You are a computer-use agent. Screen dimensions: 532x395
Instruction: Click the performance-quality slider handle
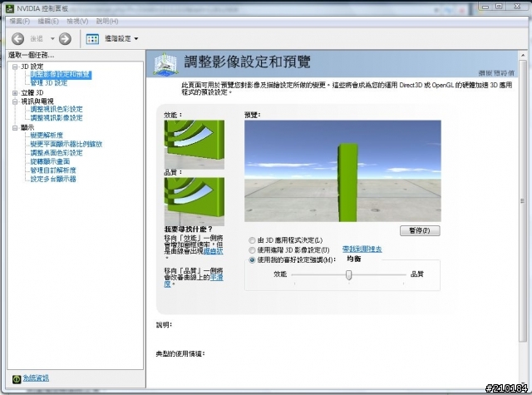click(x=348, y=275)
